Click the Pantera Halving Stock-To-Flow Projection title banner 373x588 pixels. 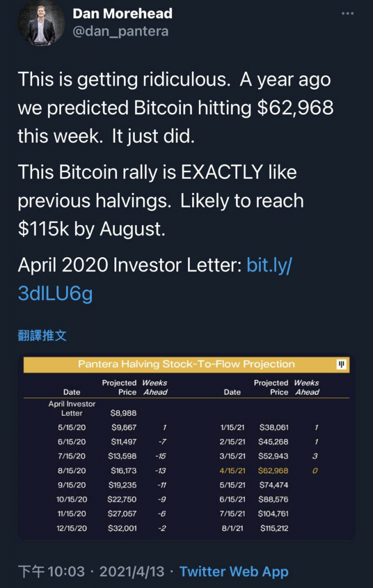click(187, 364)
